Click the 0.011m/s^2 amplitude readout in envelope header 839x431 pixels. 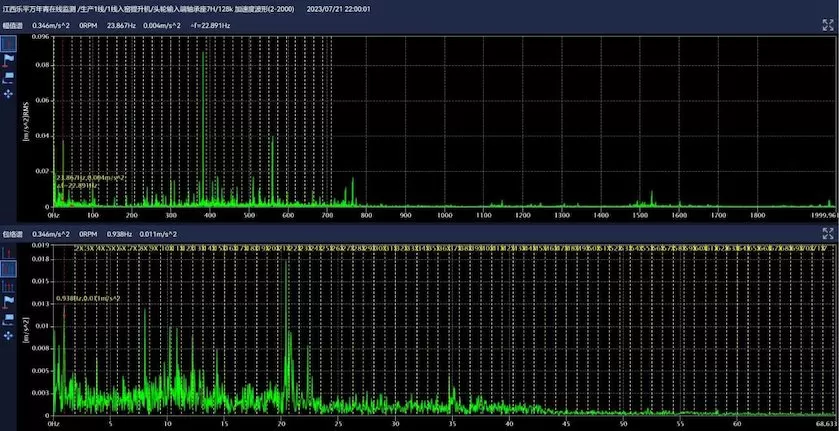tap(159, 234)
